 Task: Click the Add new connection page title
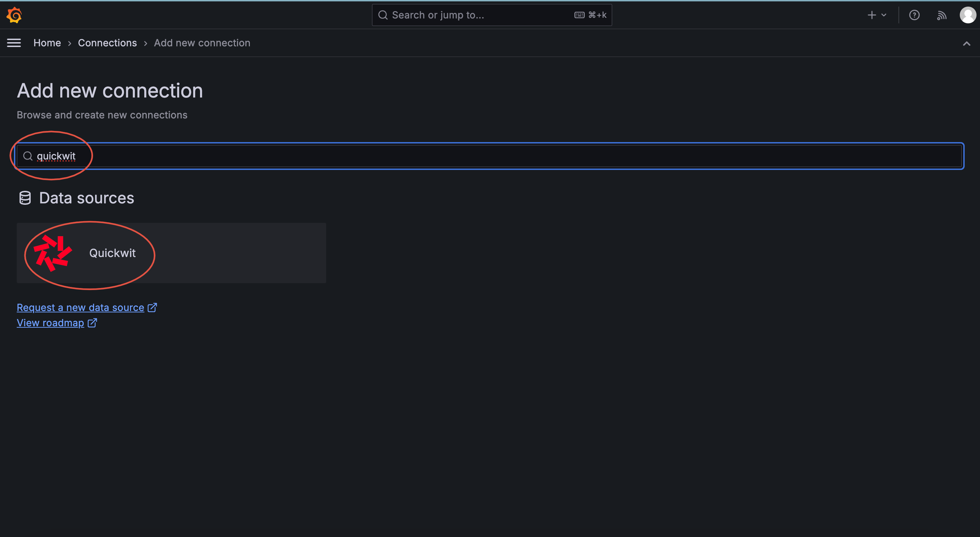pyautogui.click(x=110, y=91)
